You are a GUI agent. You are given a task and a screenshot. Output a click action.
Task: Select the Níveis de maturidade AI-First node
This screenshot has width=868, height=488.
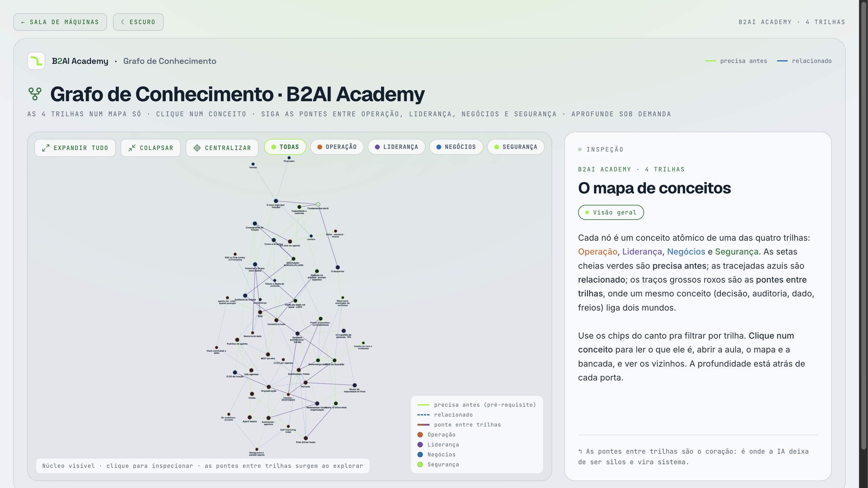[x=354, y=385]
